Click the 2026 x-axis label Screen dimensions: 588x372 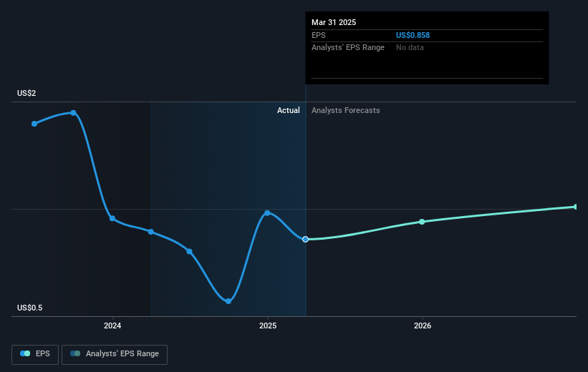click(x=423, y=325)
